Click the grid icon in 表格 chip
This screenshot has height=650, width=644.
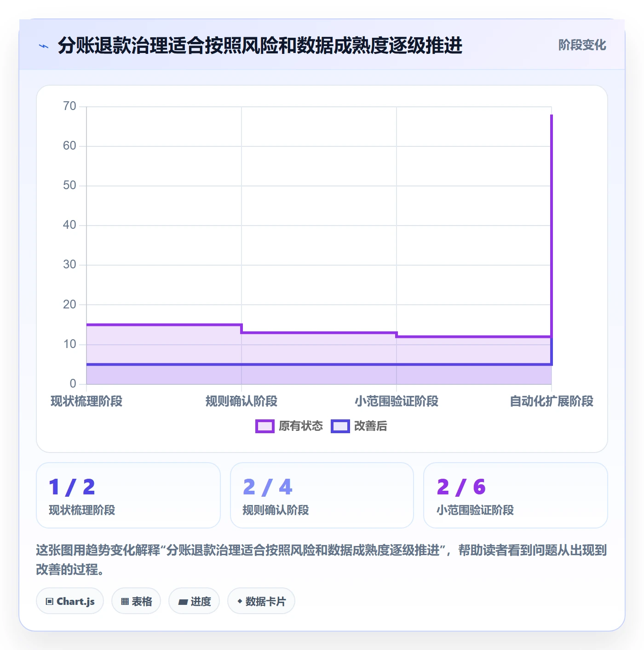click(x=125, y=602)
